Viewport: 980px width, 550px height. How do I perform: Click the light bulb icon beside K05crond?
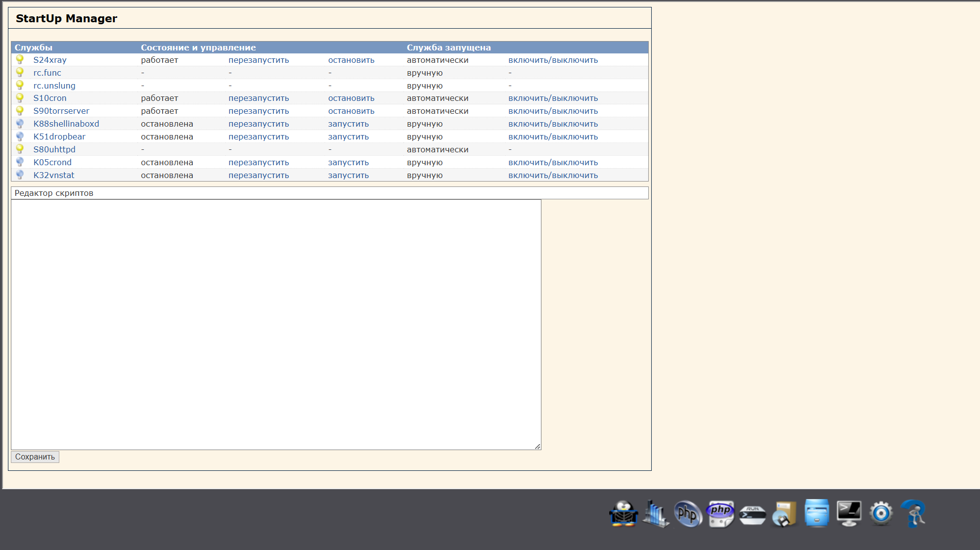[x=20, y=162]
